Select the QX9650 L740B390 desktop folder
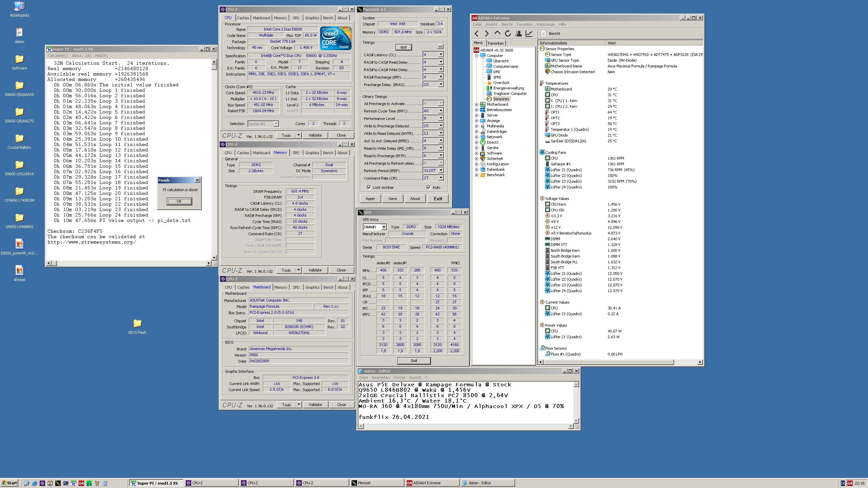This screenshot has width=868, height=488. pos(19,194)
